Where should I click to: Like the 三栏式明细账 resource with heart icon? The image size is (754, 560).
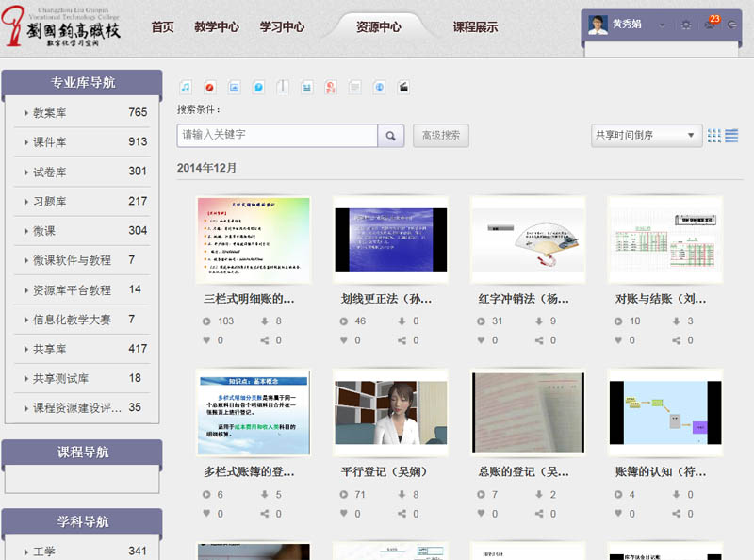pyautogui.click(x=206, y=340)
